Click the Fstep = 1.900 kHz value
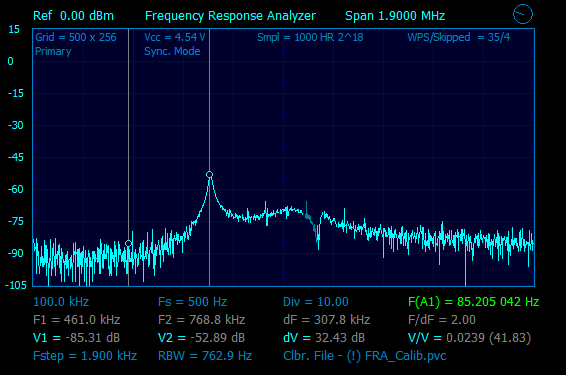The image size is (566, 375). tap(85, 356)
